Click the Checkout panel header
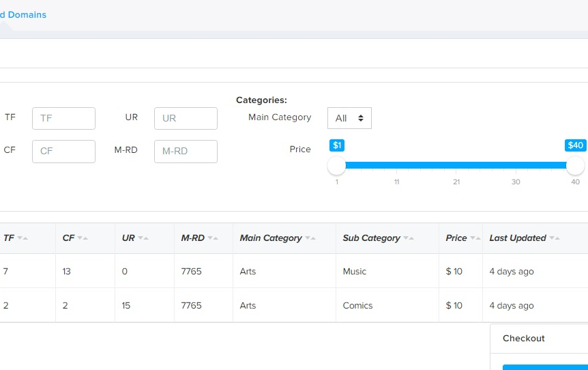The width and height of the screenshot is (588, 370). coord(524,339)
